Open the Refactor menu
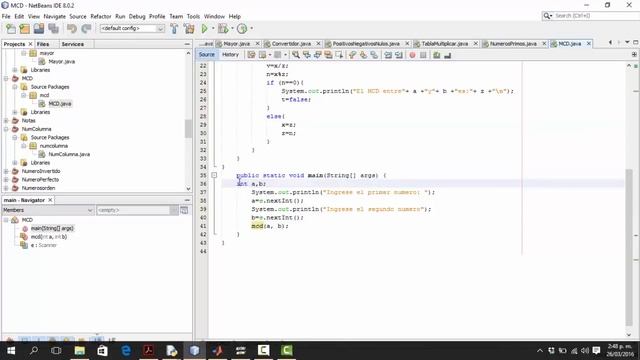The height and width of the screenshot is (360, 640). pyautogui.click(x=101, y=16)
